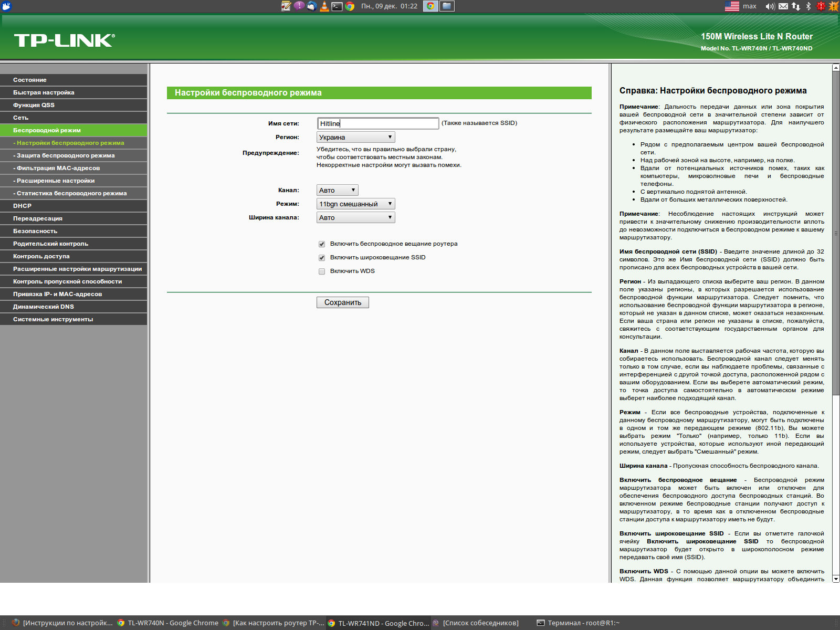Open the terminal launcher in top panel

[x=337, y=6]
